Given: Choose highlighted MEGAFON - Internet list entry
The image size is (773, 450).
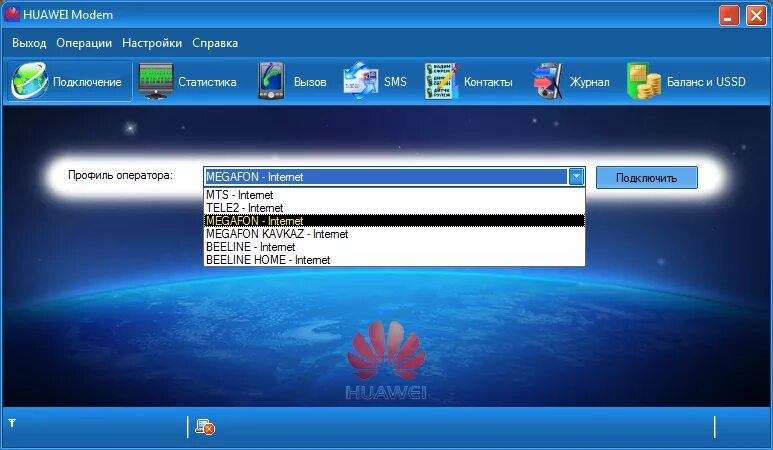Looking at the screenshot, I should pyautogui.click(x=394, y=221).
